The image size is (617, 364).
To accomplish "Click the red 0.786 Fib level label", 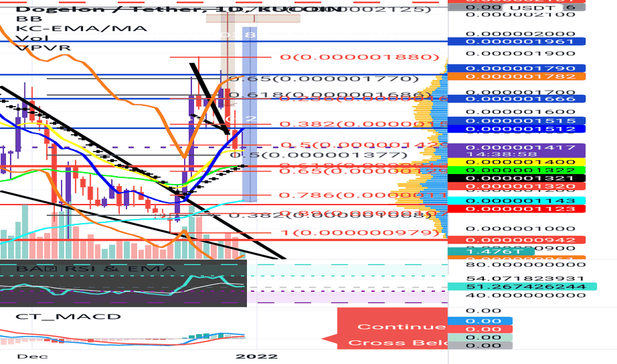I will point(363,196).
